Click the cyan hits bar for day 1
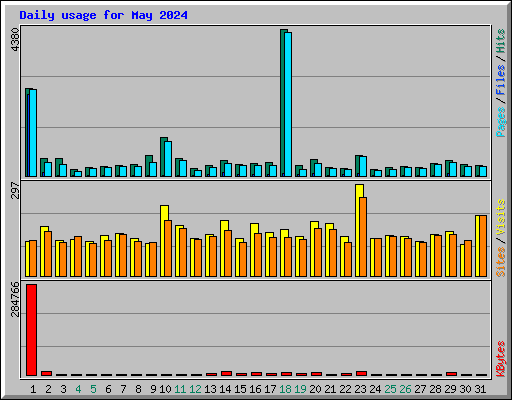The image size is (512, 400). [33, 133]
